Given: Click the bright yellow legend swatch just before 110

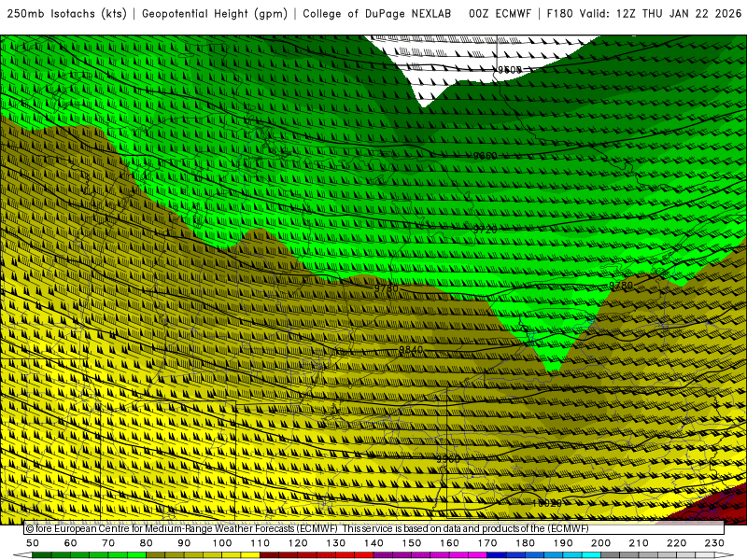Looking at the screenshot, I should pos(250,555).
